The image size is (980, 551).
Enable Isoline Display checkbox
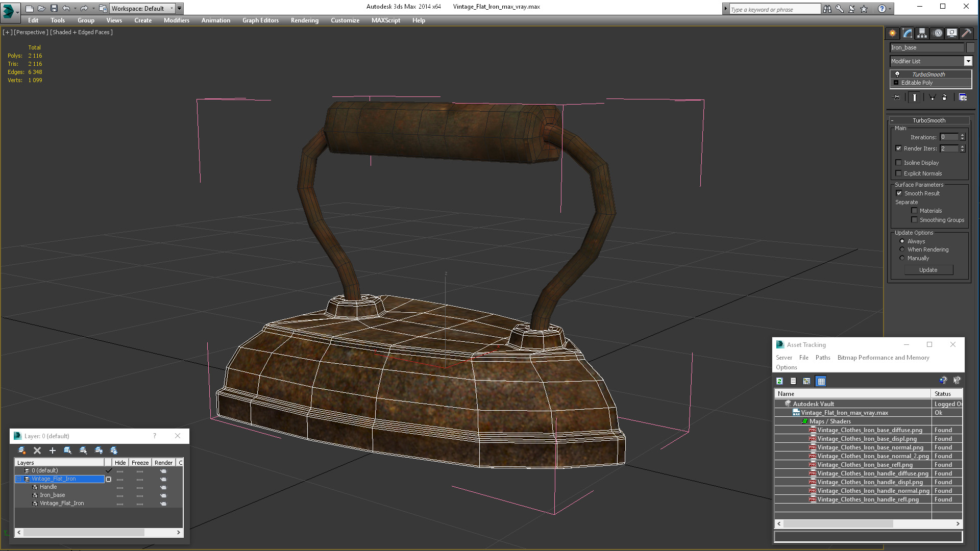[898, 163]
